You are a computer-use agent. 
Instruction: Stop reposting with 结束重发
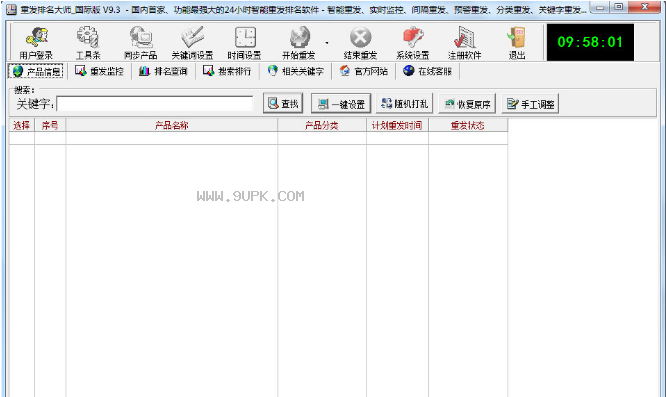tap(360, 42)
